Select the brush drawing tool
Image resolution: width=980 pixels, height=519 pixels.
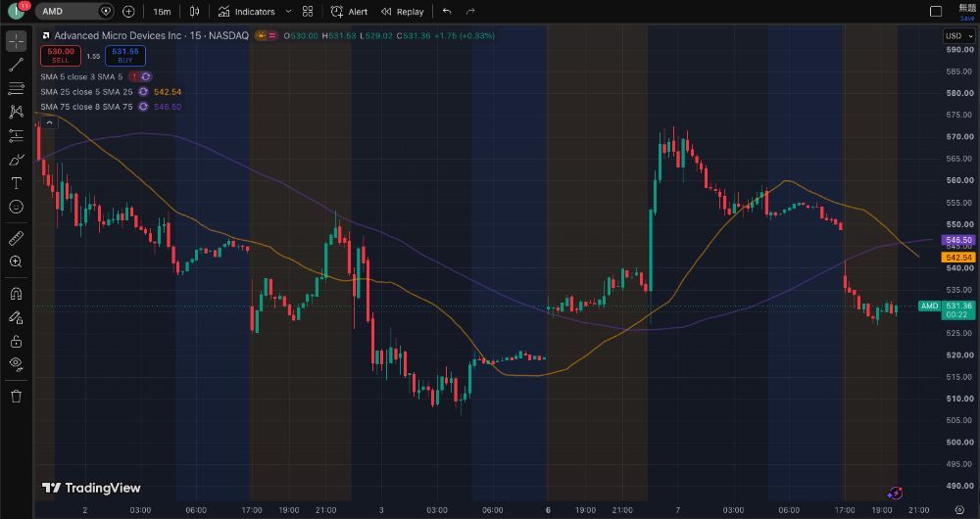point(17,160)
